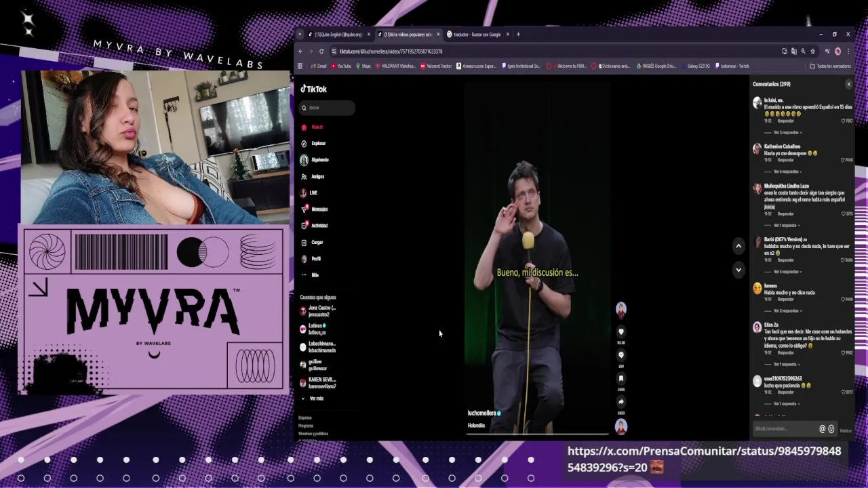The image size is (868, 488).
Task: Open Gmail bookmark
Action: pyautogui.click(x=319, y=66)
